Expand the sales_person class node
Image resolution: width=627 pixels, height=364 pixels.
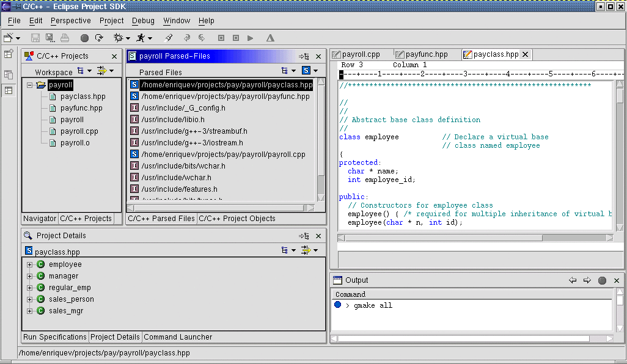(29, 299)
